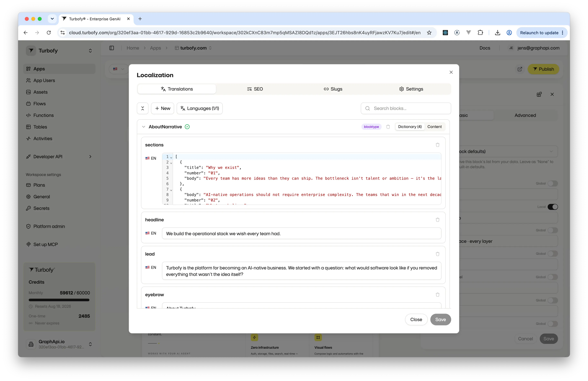Click Cancel in right panel

pyautogui.click(x=525, y=339)
